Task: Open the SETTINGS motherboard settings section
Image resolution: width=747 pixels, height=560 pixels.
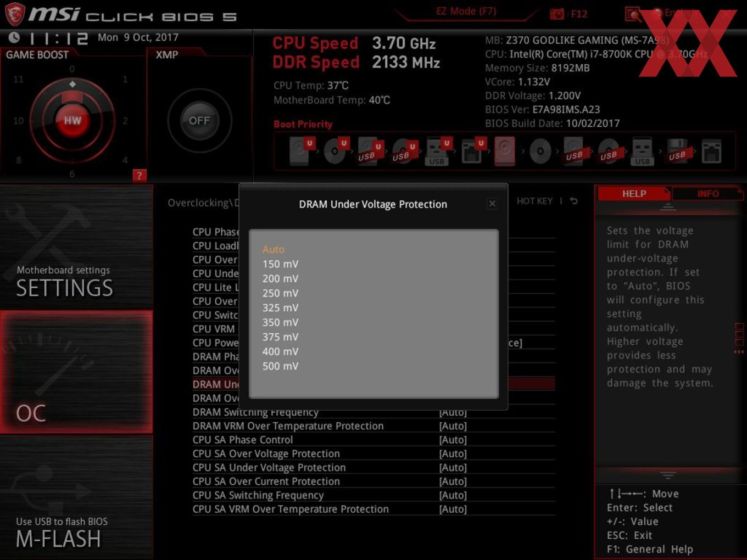Action: pyautogui.click(x=76, y=248)
